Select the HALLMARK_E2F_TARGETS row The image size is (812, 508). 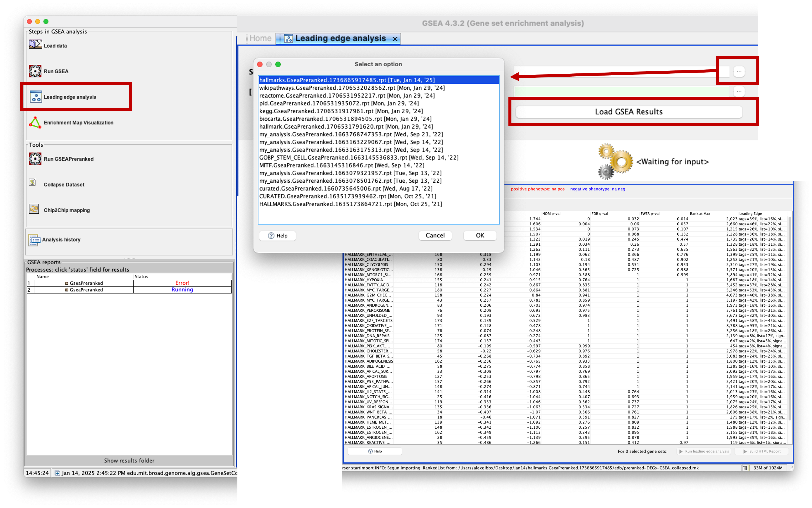[x=565, y=320]
